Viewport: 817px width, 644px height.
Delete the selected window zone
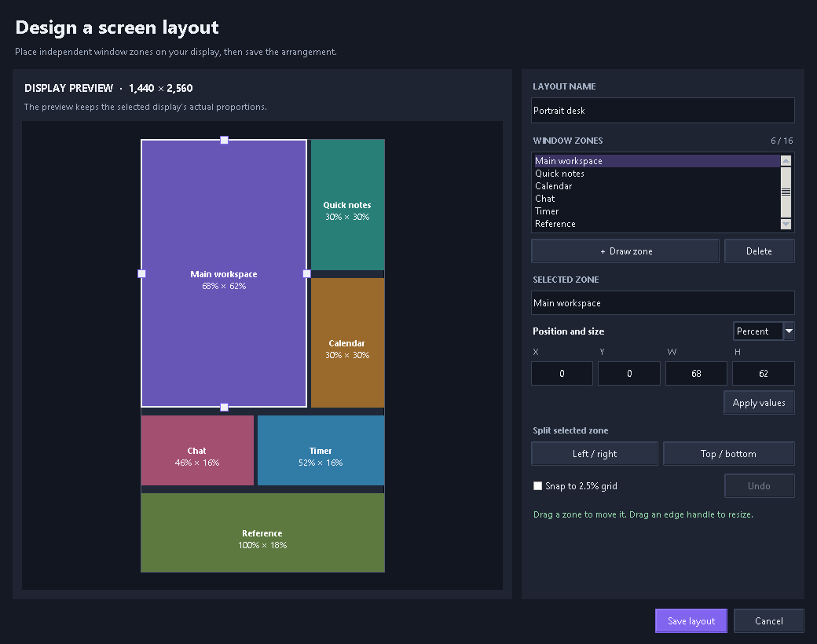point(759,251)
